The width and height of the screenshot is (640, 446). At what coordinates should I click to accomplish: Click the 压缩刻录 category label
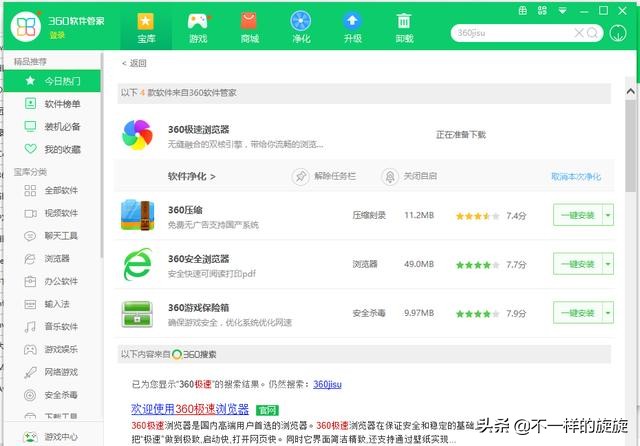[x=369, y=215]
